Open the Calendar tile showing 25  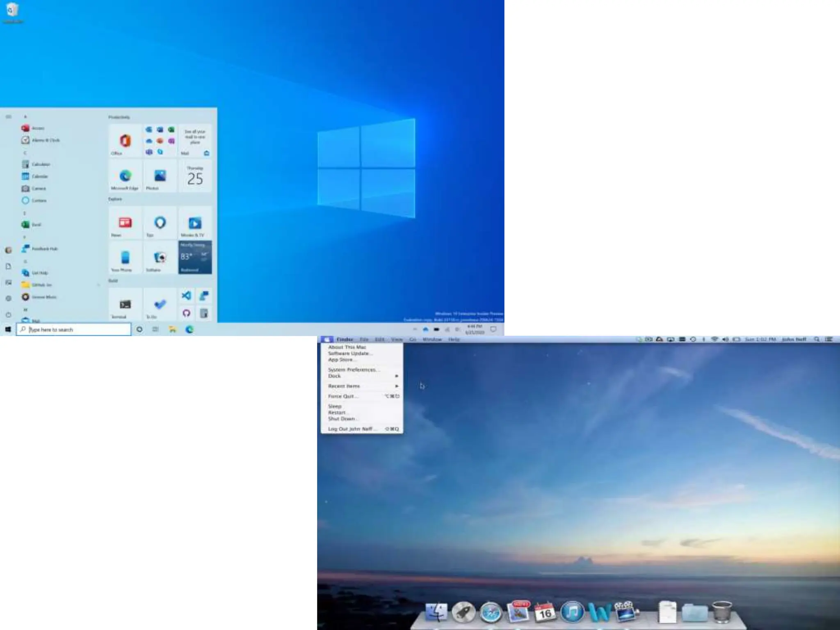click(x=195, y=176)
